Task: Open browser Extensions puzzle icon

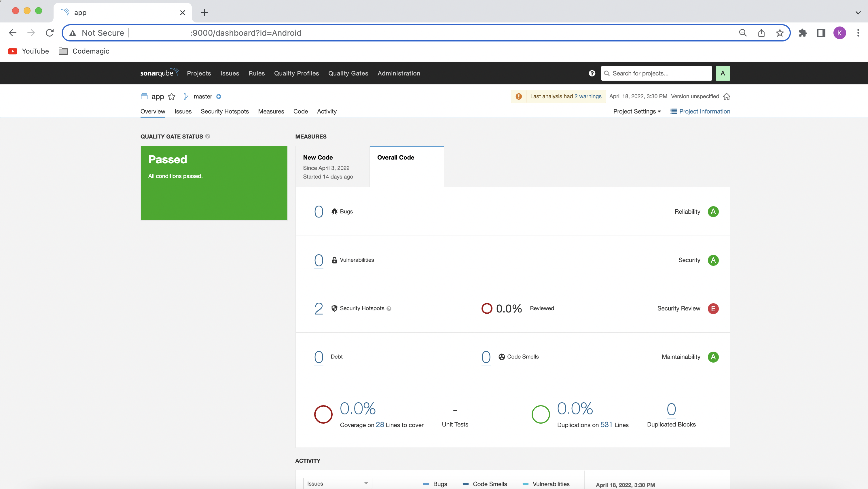Action: (803, 33)
